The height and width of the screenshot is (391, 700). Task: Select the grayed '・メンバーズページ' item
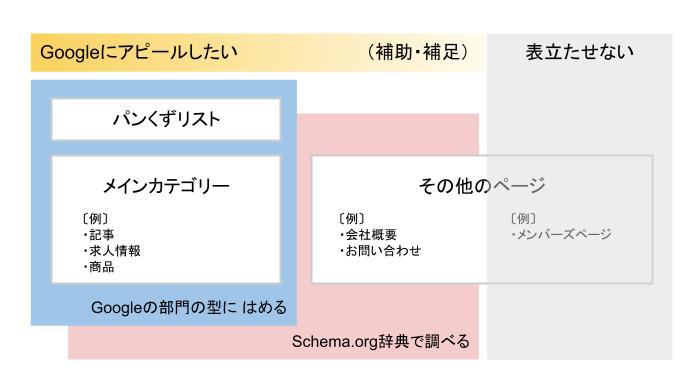pos(561,234)
